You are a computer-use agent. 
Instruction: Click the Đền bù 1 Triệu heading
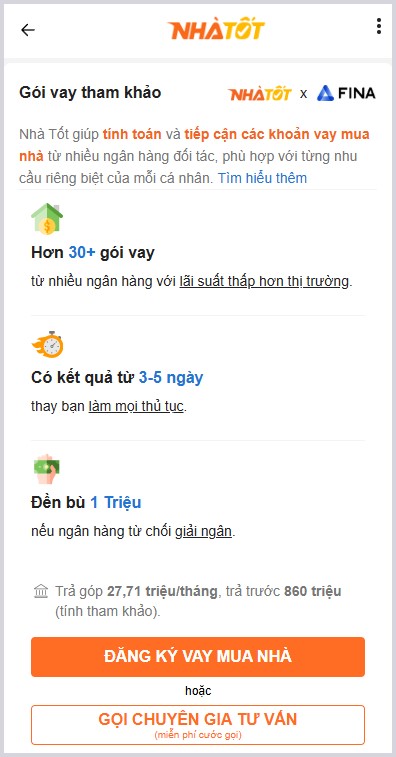[x=86, y=503]
